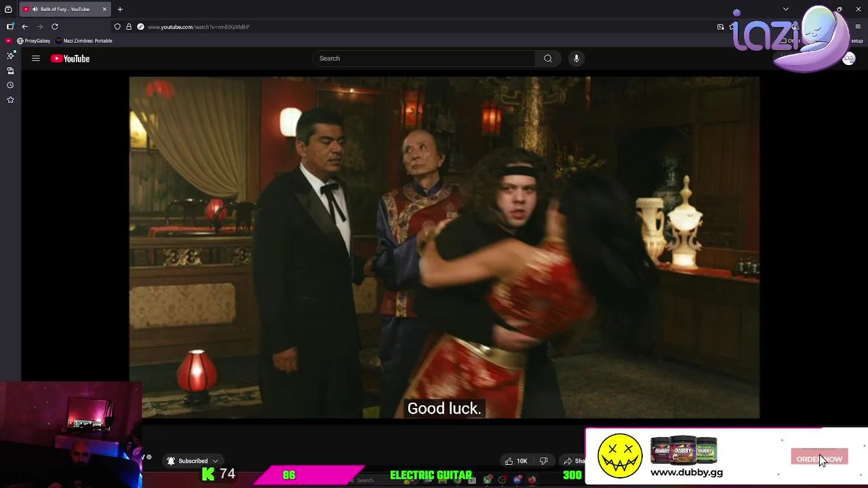Open the YouTube account avatar menu
Viewport: 868px width, 488px height.
[848, 59]
